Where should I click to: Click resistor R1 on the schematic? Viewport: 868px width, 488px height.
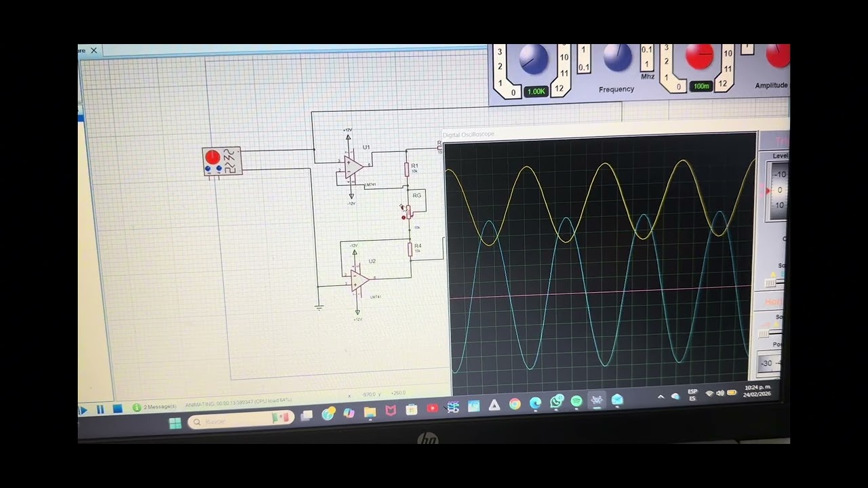tap(408, 169)
